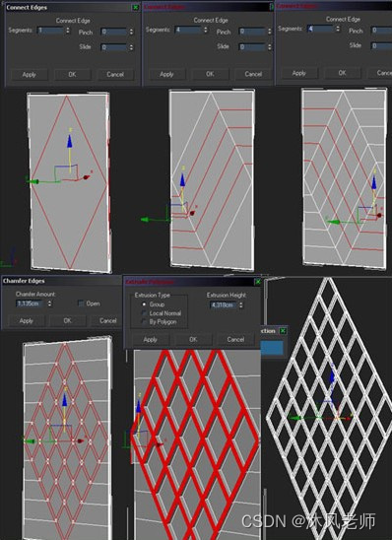Click Apply in Connect Edges dialog with Segments 1
The image size is (392, 540).
pos(30,74)
